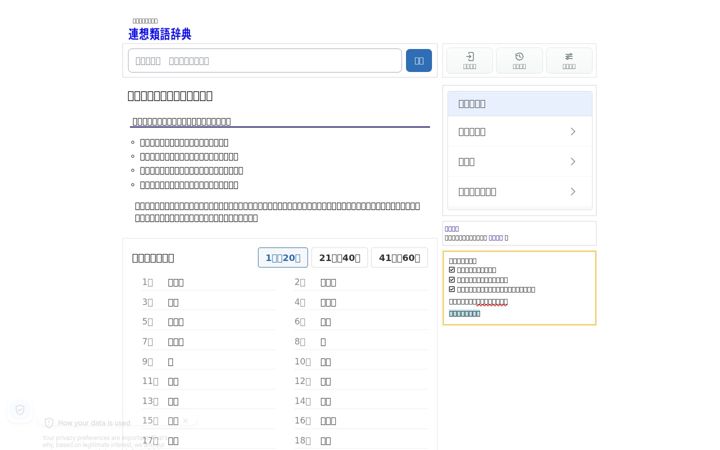The height and width of the screenshot is (450, 720).
Task: Click the 連想類語辞典 site logo
Action: [159, 34]
